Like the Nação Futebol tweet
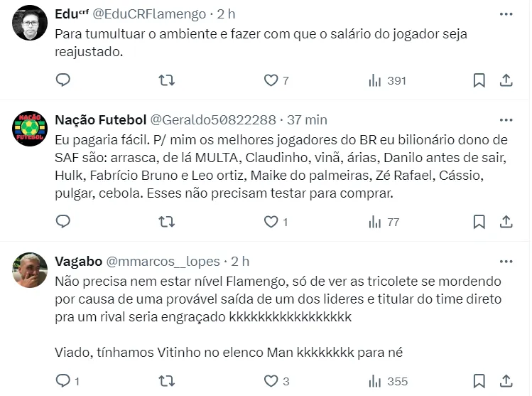The image size is (532, 396). pos(271,222)
